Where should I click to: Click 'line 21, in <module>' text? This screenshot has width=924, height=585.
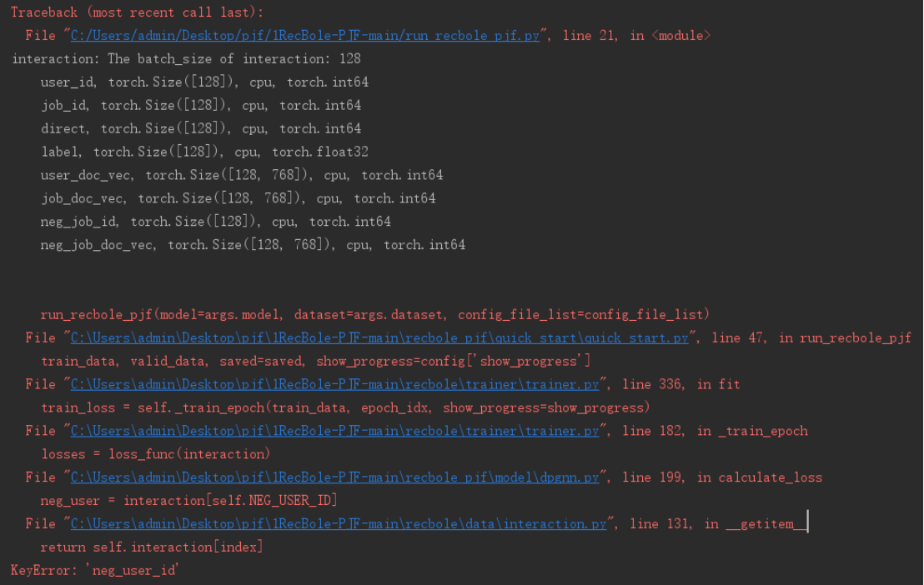[636, 35]
